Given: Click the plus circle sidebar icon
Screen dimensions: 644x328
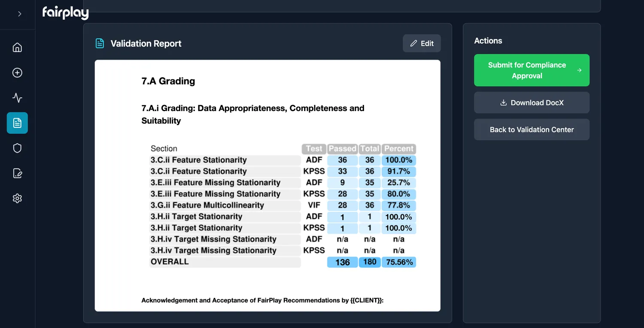Looking at the screenshot, I should coord(17,72).
